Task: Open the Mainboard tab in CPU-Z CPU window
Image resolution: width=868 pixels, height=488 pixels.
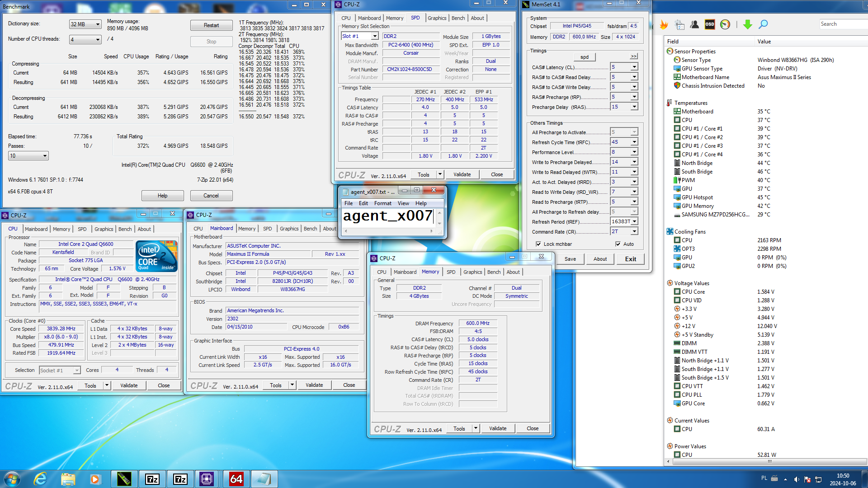Action: tap(36, 229)
